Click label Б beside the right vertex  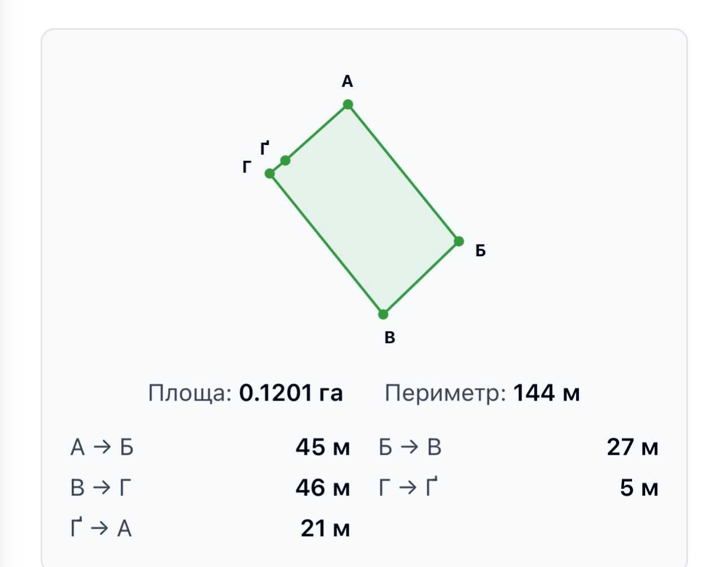[x=480, y=250]
